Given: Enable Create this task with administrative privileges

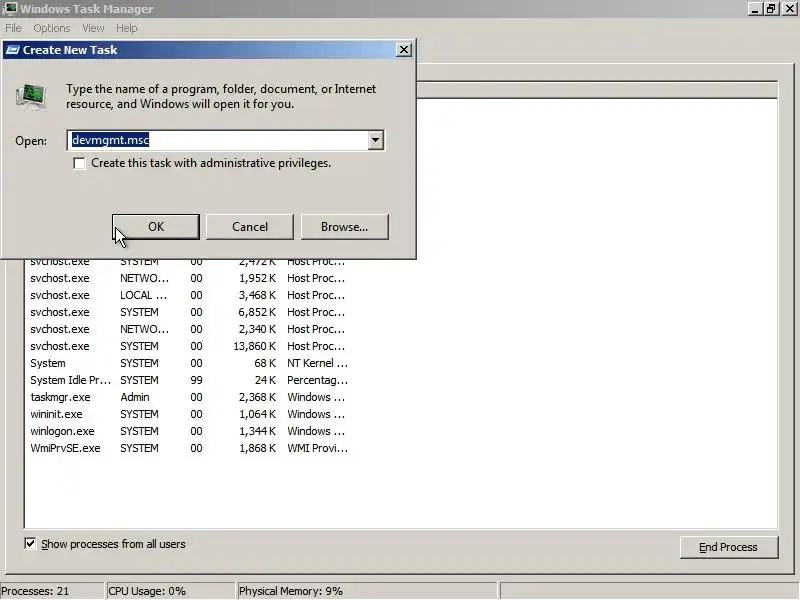Looking at the screenshot, I should 79,163.
